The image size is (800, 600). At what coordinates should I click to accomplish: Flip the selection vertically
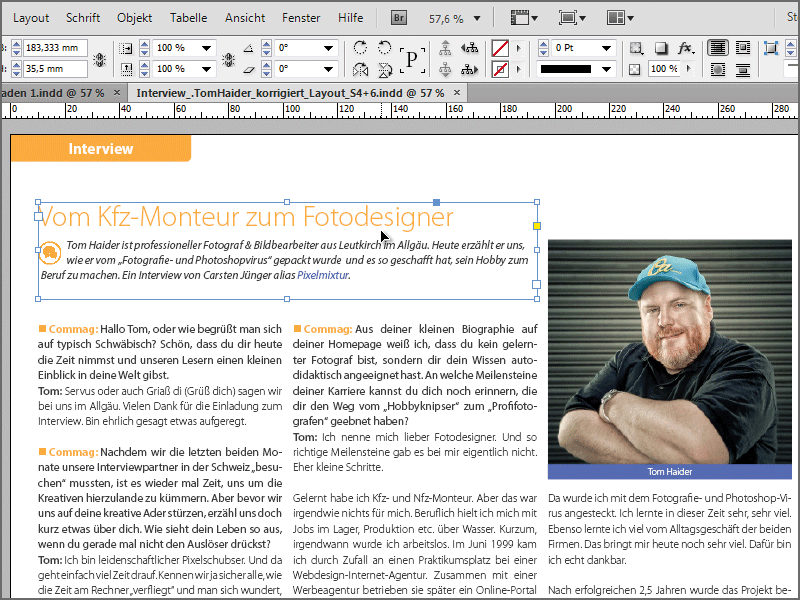pos(385,69)
